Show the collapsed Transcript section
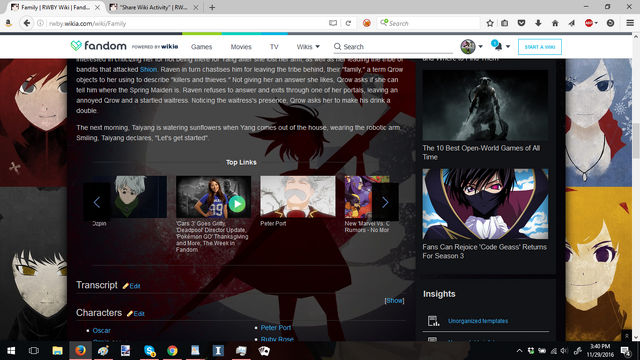This screenshot has width=640, height=360. click(394, 300)
